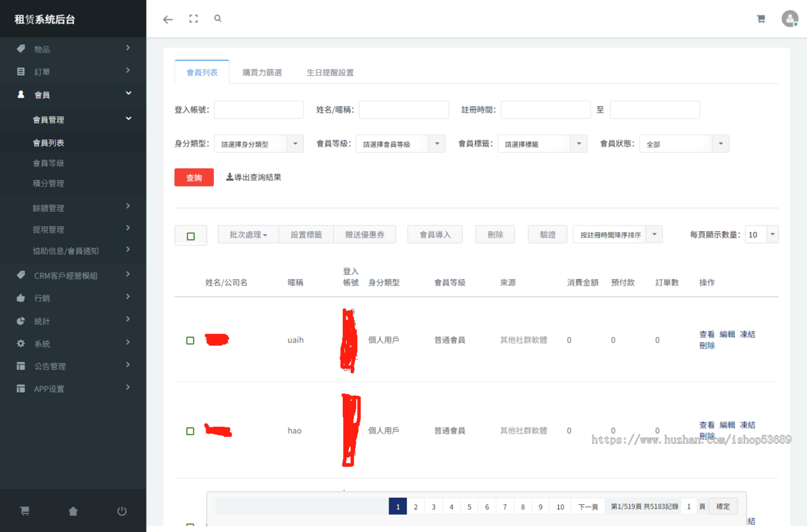The height and width of the screenshot is (532, 807).
Task: Expand 協助信息/會員通知 sidebar item
Action: coord(73,250)
